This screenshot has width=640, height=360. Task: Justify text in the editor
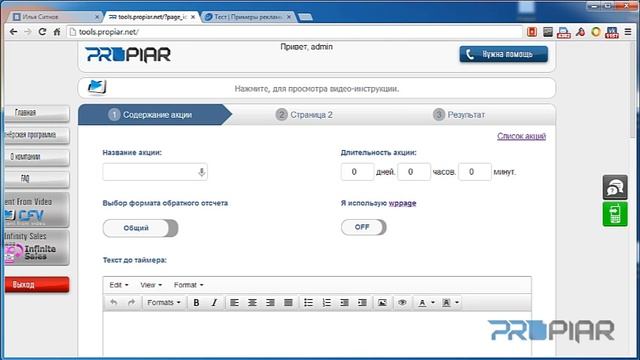point(288,302)
